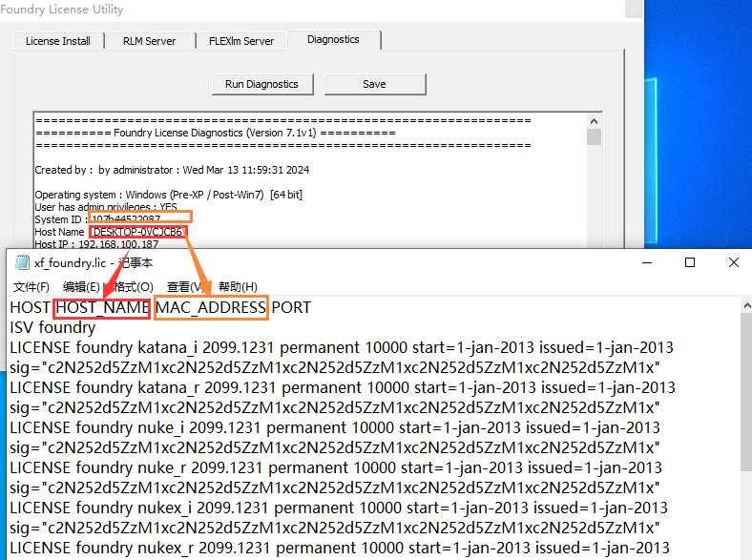Image resolution: width=752 pixels, height=560 pixels.
Task: Open the 帮助(H) menu
Action: (x=238, y=286)
